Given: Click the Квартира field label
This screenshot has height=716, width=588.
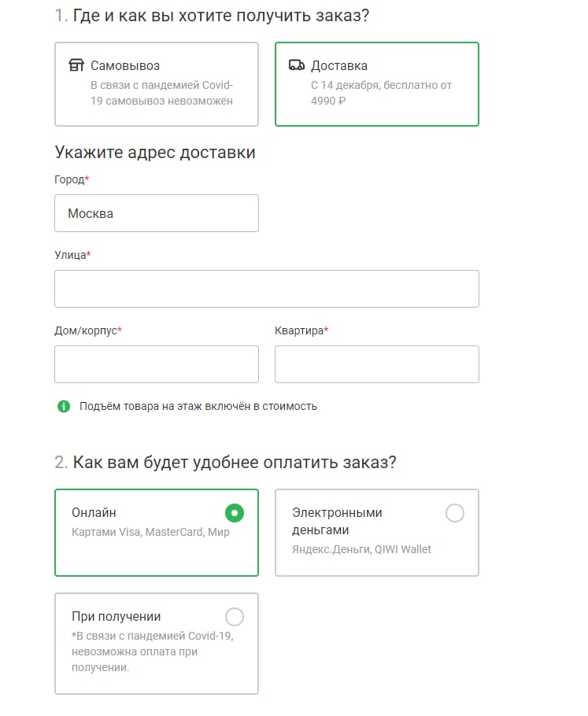Looking at the screenshot, I should [x=300, y=330].
